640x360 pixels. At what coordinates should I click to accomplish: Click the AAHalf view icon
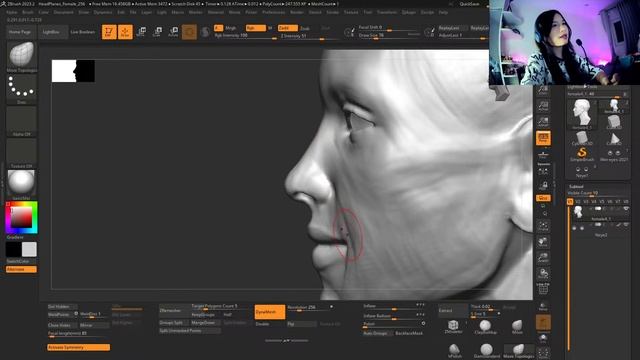543,121
